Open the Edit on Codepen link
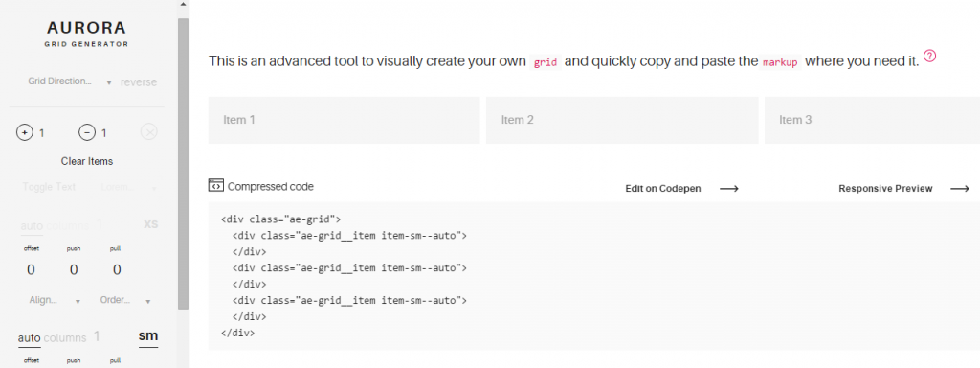Viewport: 980px width, 368px height. click(x=663, y=189)
